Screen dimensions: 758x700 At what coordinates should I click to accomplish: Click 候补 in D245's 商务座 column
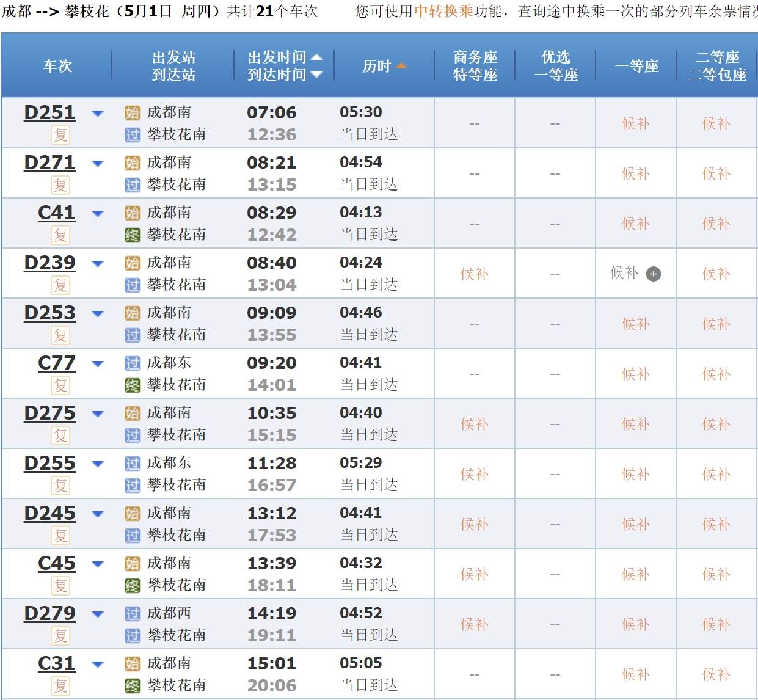[x=475, y=524]
